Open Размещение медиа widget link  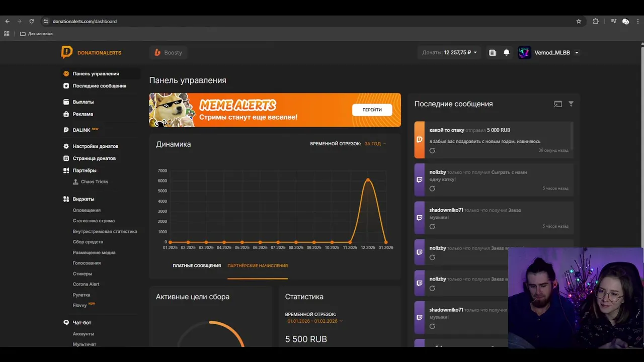click(x=94, y=252)
